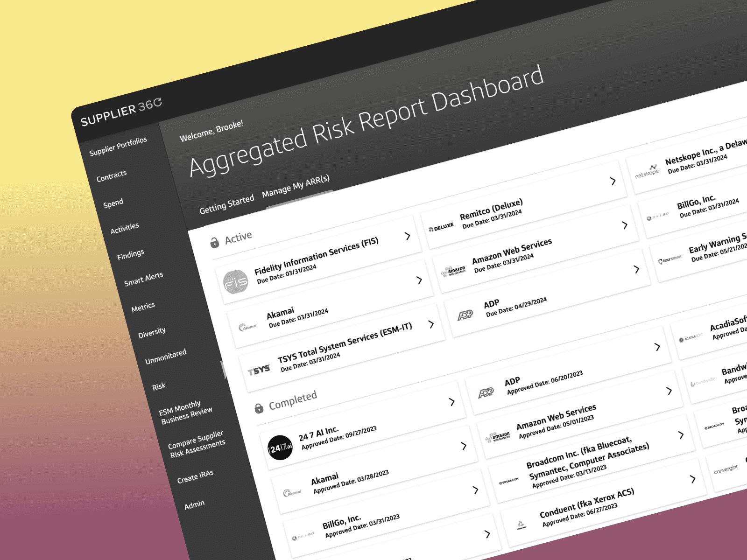Open the Akamai due 03/31/2024 chevron
This screenshot has height=560, width=747.
coord(419,280)
